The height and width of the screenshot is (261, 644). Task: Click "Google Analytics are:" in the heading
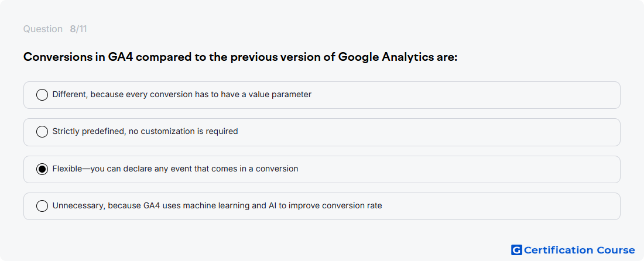click(398, 57)
